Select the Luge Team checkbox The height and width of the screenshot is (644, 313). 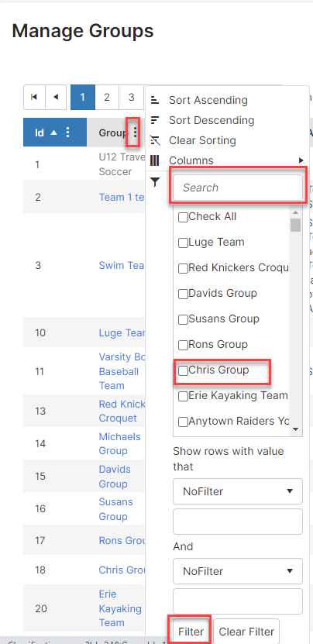click(183, 243)
